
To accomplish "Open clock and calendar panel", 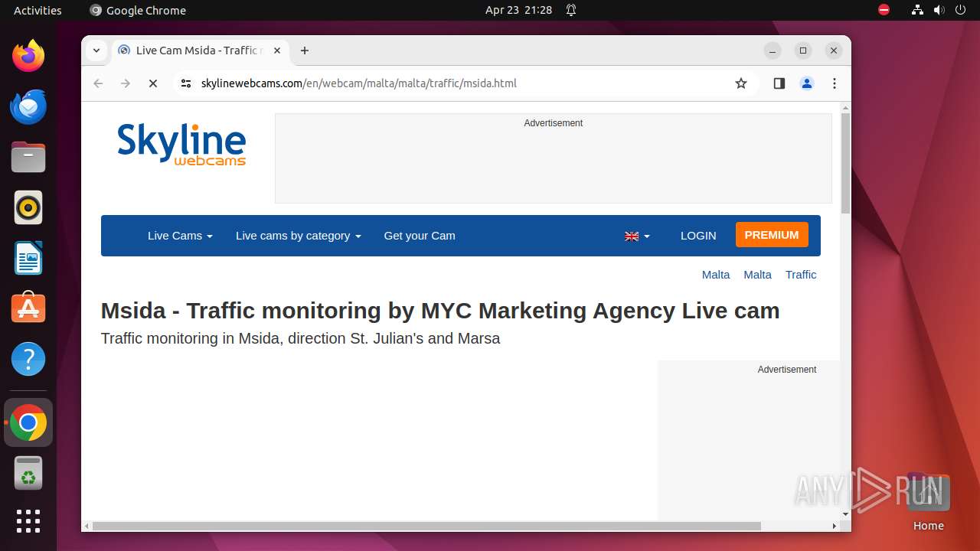I will click(x=518, y=10).
